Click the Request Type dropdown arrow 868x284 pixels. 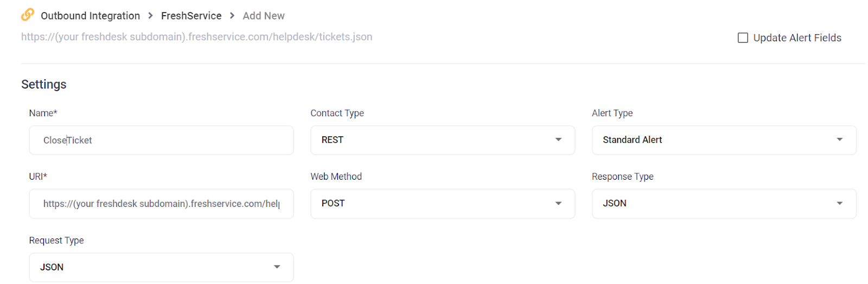(x=277, y=267)
